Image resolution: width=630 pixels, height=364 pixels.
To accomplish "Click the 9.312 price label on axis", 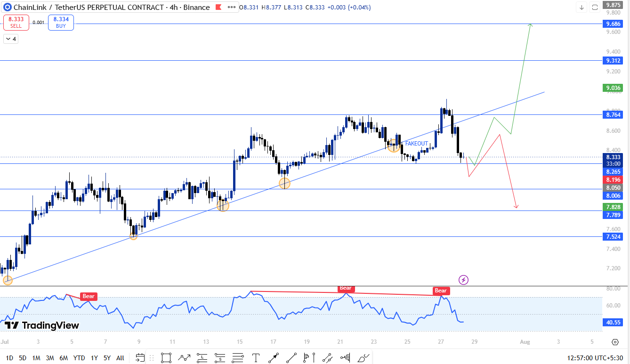I will coord(613,60).
